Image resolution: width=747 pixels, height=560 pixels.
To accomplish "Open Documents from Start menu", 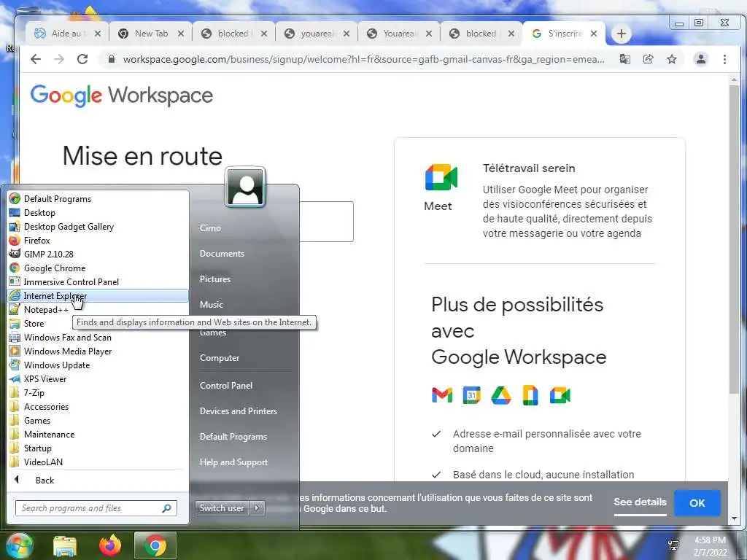I will [x=222, y=254].
